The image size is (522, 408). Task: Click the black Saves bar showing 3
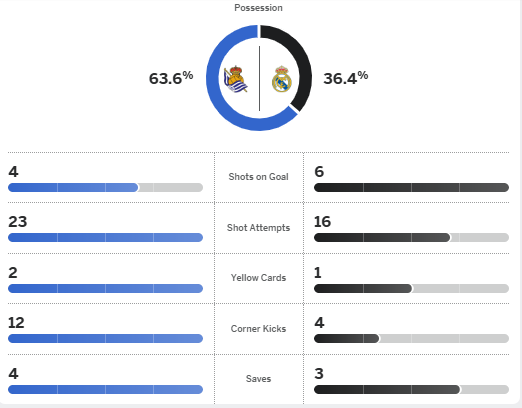pos(387,389)
